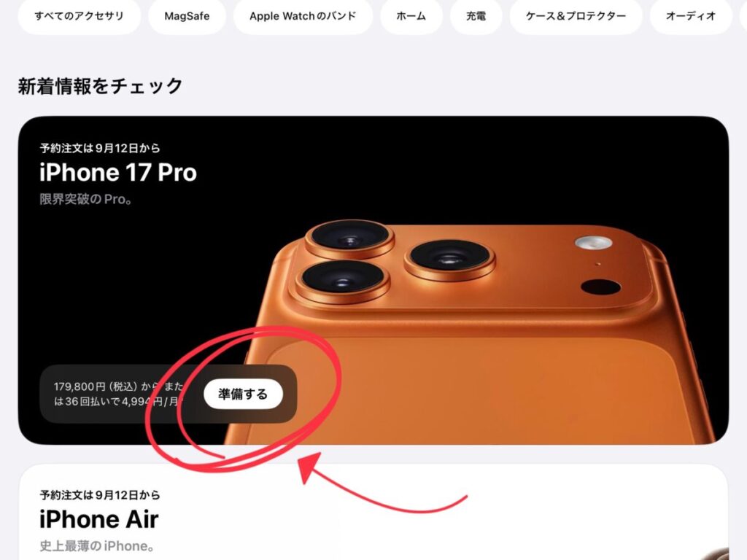This screenshot has height=560, width=747.
Task: Click the 新着情報をチェック section heading
Action: tap(101, 86)
